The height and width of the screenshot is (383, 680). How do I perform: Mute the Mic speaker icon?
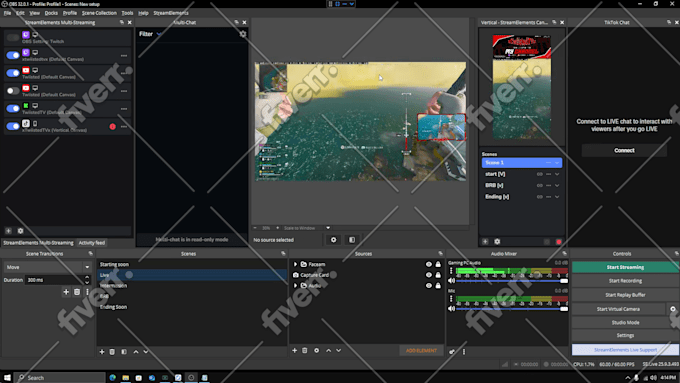[x=451, y=308]
